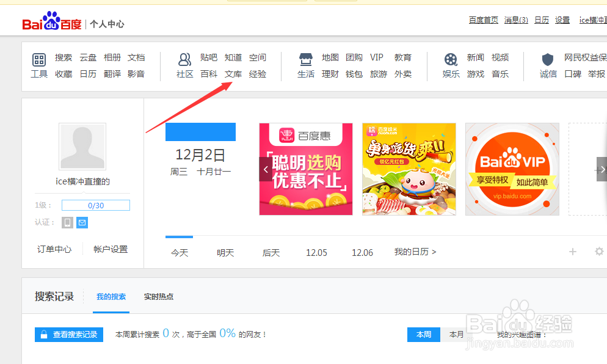
Task: Select the 今天 calendar tab
Action: 180,253
